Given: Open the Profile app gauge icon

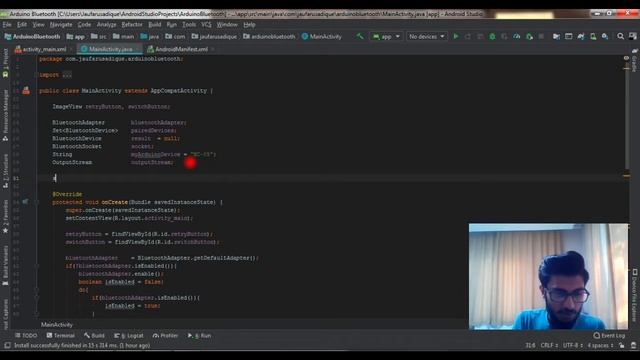Looking at the screenshot, I should click(517, 36).
